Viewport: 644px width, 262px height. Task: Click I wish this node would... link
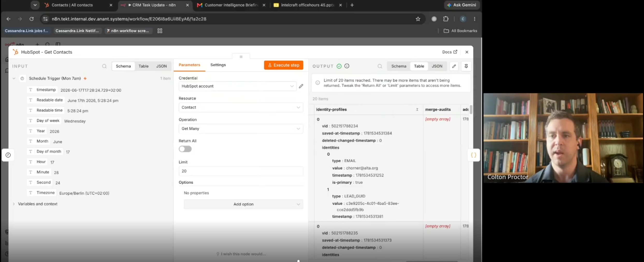coord(241,254)
